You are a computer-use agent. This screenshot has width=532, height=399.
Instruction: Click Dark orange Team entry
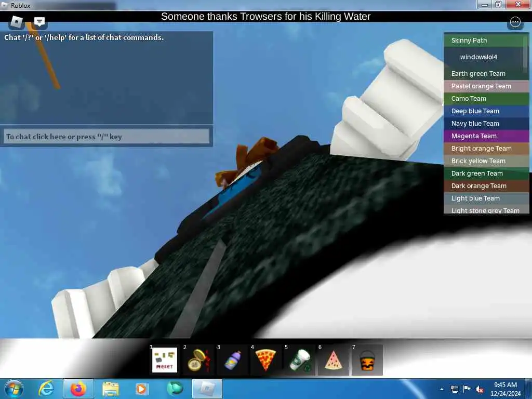pyautogui.click(x=486, y=185)
